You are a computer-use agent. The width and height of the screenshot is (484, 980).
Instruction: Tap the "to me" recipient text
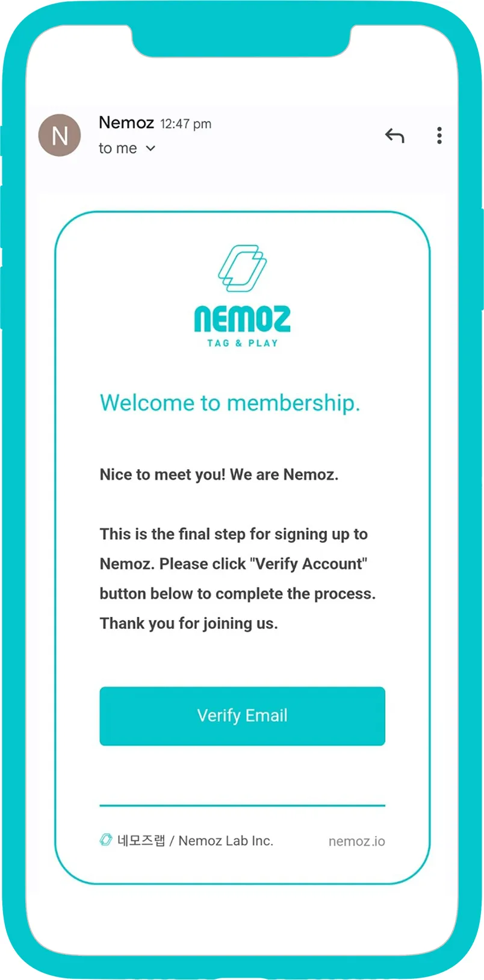pos(118,148)
